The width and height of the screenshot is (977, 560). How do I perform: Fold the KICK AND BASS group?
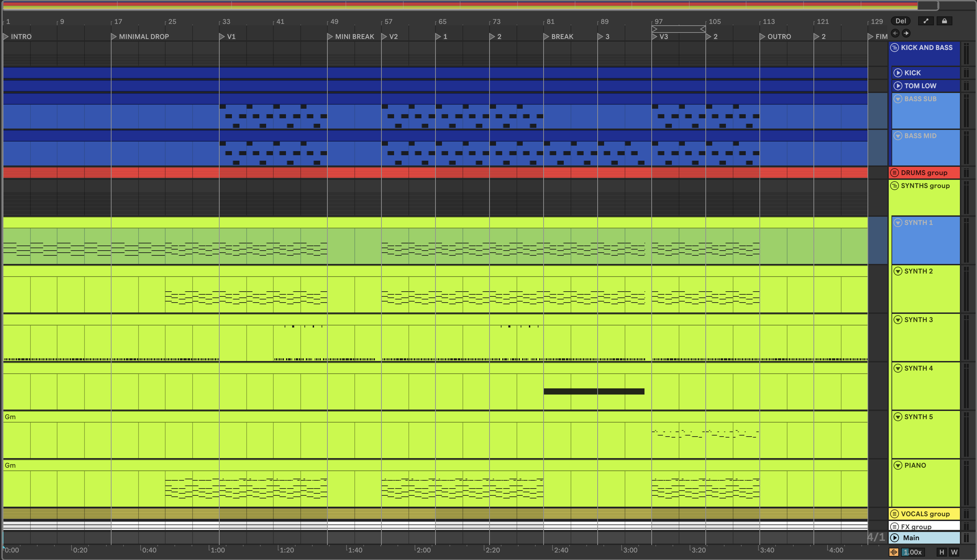[895, 47]
